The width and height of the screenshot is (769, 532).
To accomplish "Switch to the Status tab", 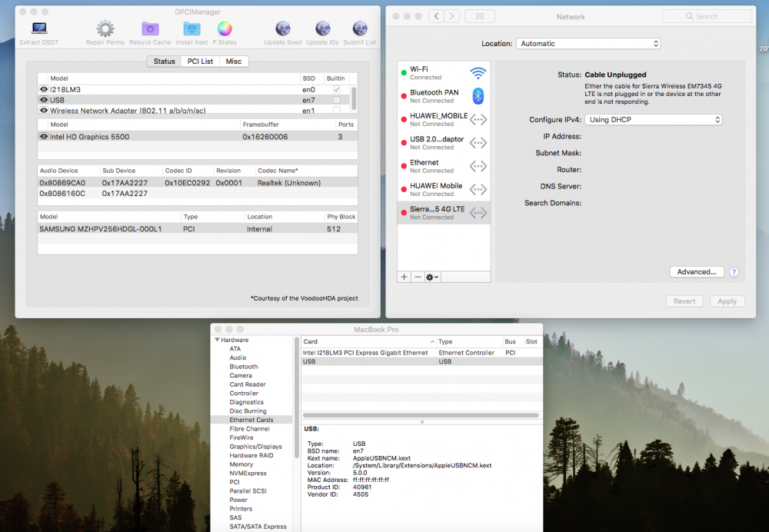I will [165, 62].
